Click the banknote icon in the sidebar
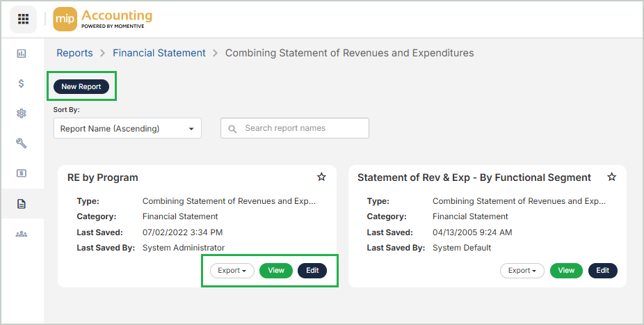 [22, 173]
